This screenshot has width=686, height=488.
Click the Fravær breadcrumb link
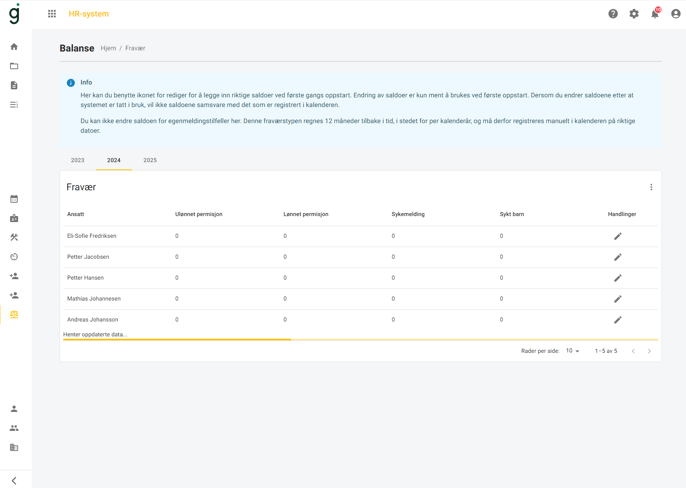(x=135, y=48)
